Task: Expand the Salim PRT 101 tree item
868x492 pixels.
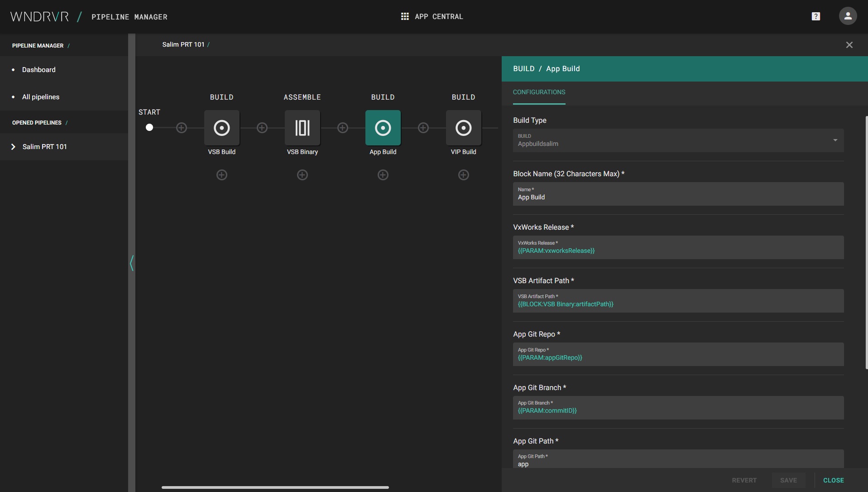Action: click(13, 147)
